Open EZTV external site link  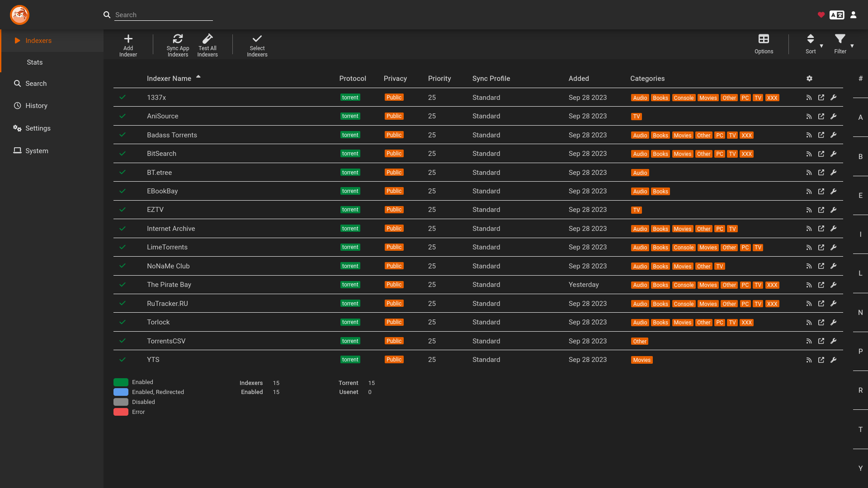(x=821, y=210)
